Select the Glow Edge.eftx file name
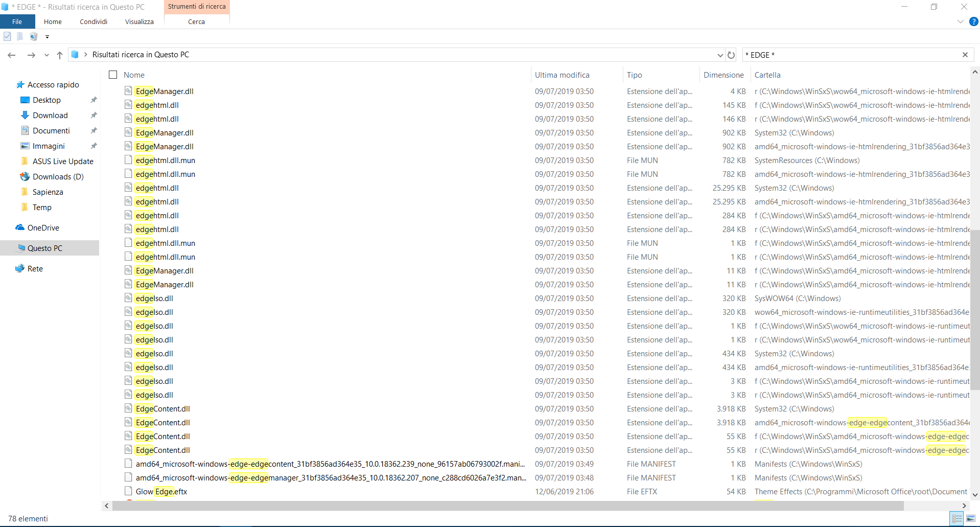 pos(161,491)
